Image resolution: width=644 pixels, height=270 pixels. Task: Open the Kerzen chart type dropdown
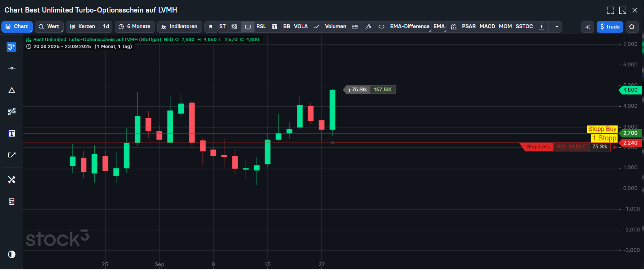[82, 27]
